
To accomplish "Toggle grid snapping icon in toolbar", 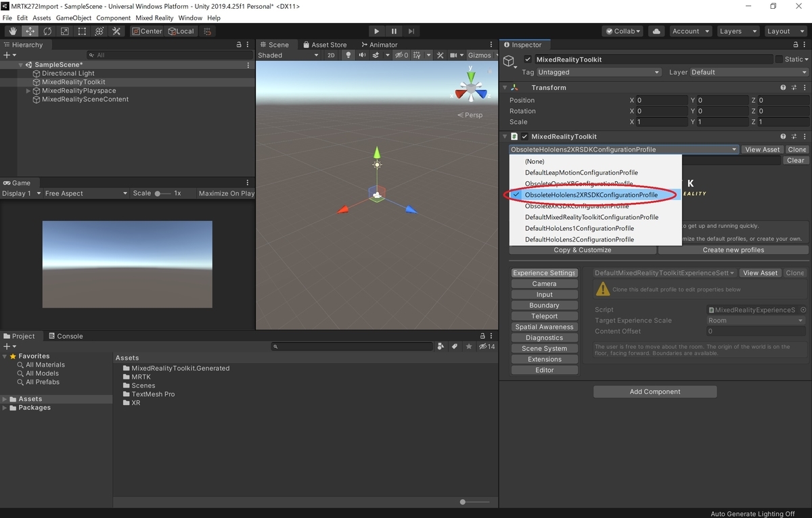I will coord(208,31).
